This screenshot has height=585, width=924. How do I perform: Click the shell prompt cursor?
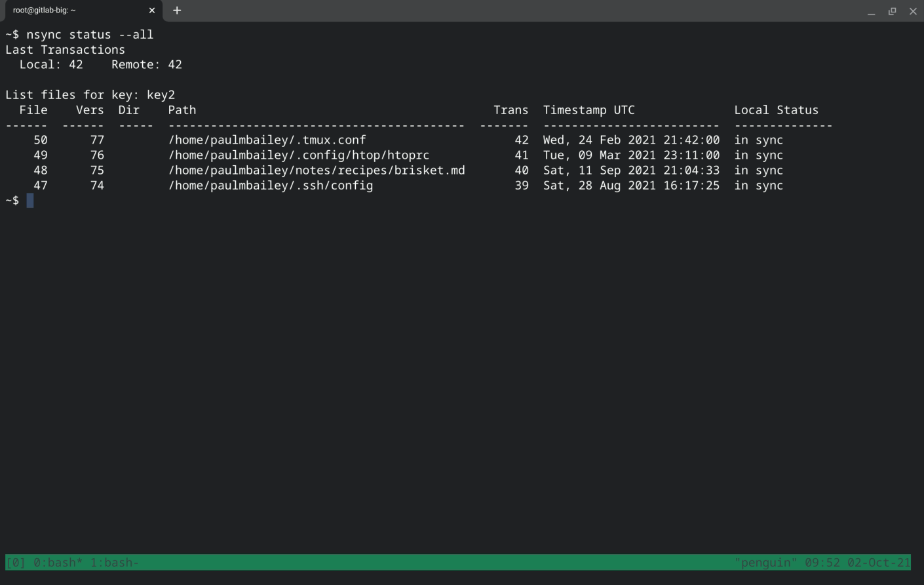pyautogui.click(x=30, y=201)
